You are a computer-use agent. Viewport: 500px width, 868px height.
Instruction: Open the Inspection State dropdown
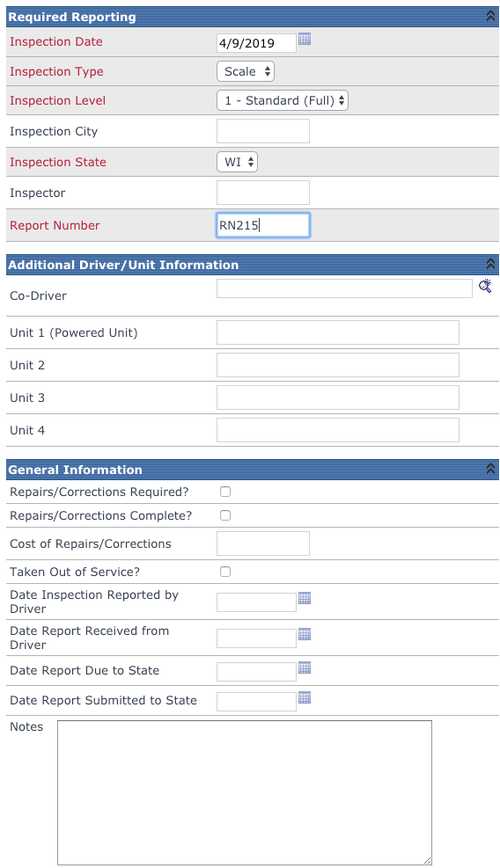pyautogui.click(x=238, y=162)
